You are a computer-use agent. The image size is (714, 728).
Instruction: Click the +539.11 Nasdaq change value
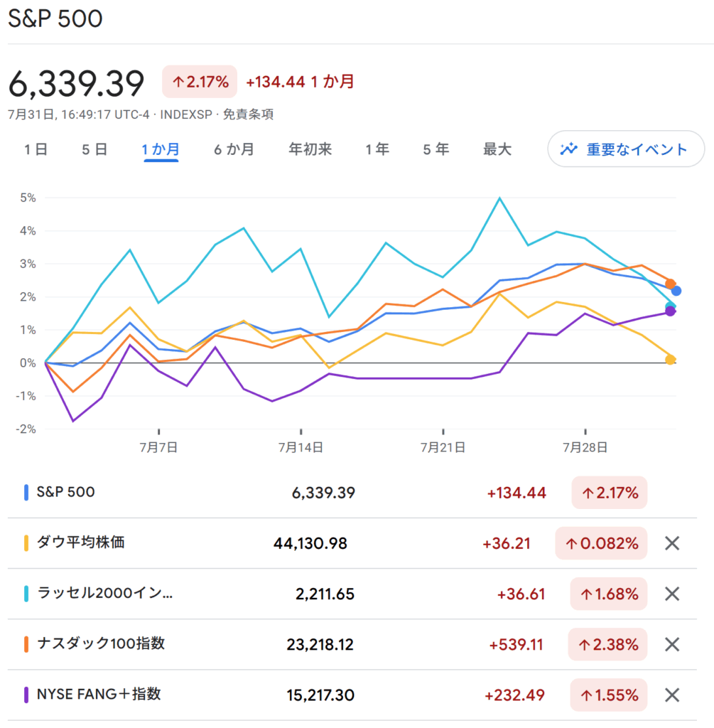[x=516, y=644]
